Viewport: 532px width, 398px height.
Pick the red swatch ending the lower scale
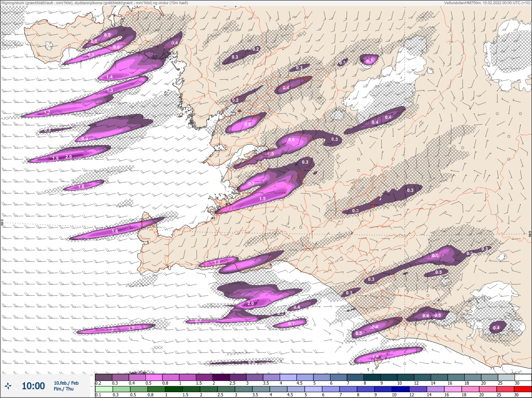point(522,389)
